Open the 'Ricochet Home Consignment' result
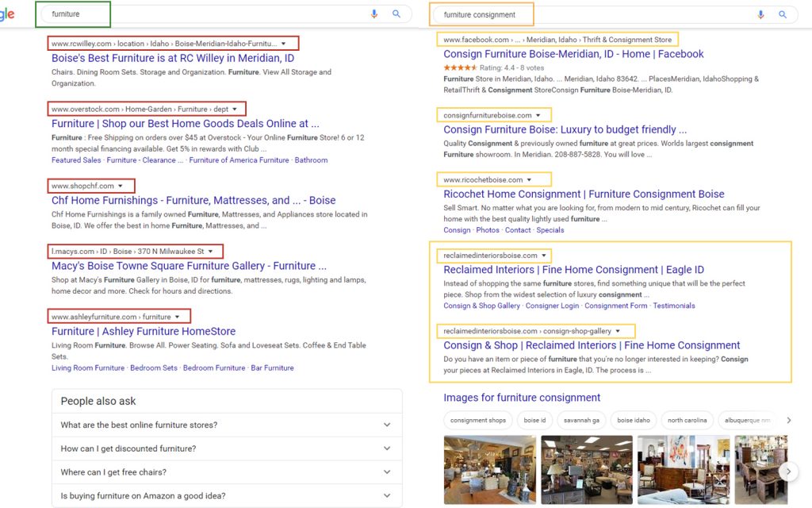 click(x=580, y=194)
